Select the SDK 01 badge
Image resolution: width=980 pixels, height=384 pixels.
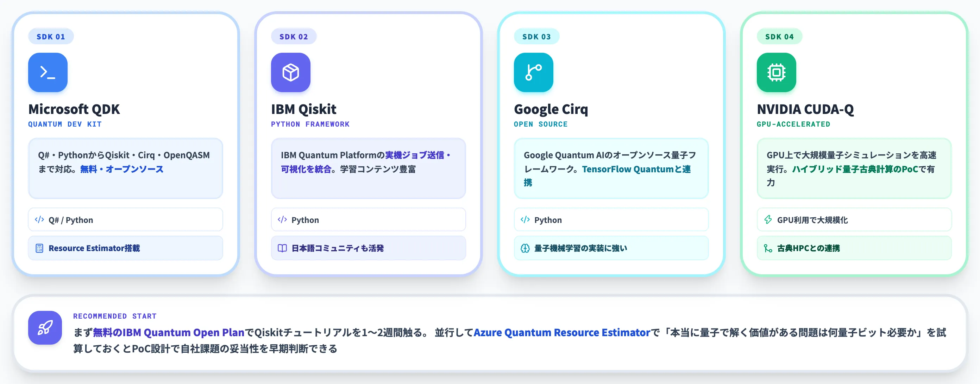pyautogui.click(x=51, y=37)
